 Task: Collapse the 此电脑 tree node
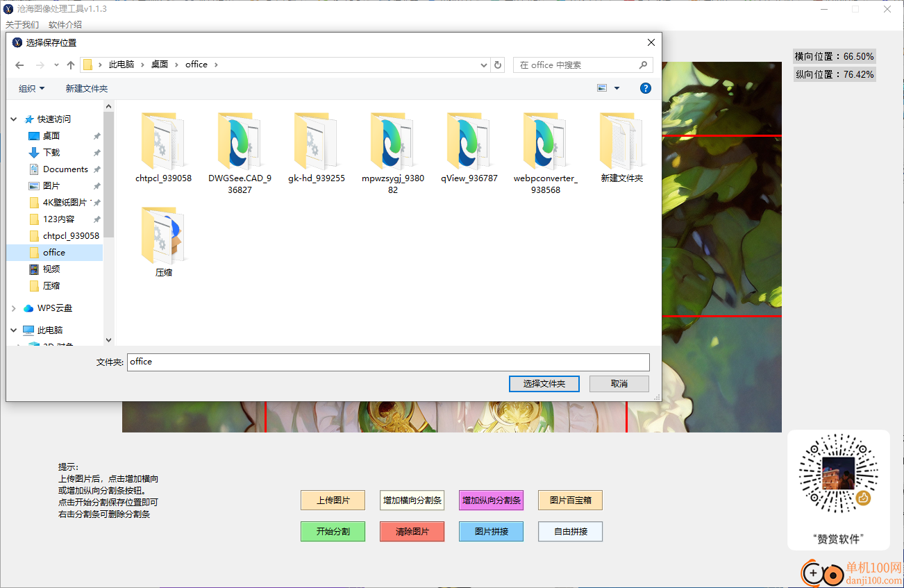point(14,330)
